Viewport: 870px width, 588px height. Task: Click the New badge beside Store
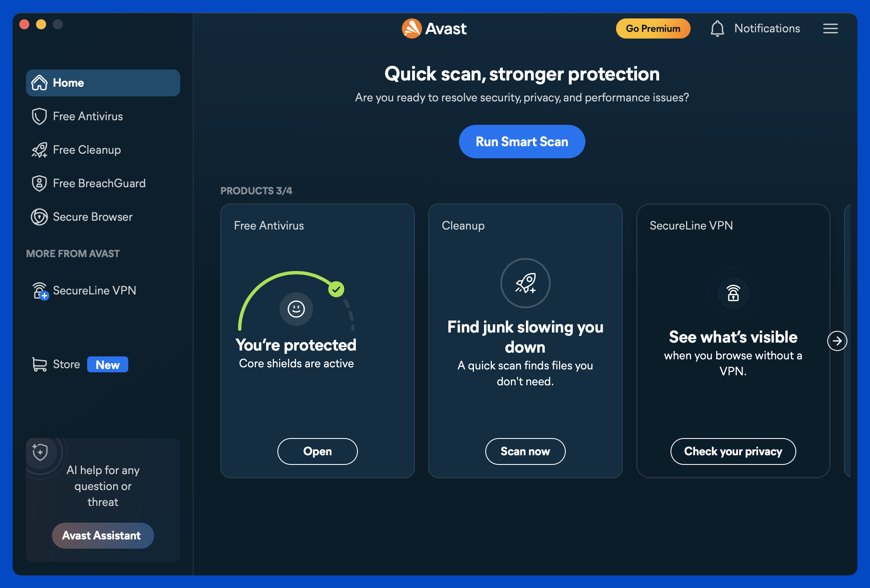(108, 365)
